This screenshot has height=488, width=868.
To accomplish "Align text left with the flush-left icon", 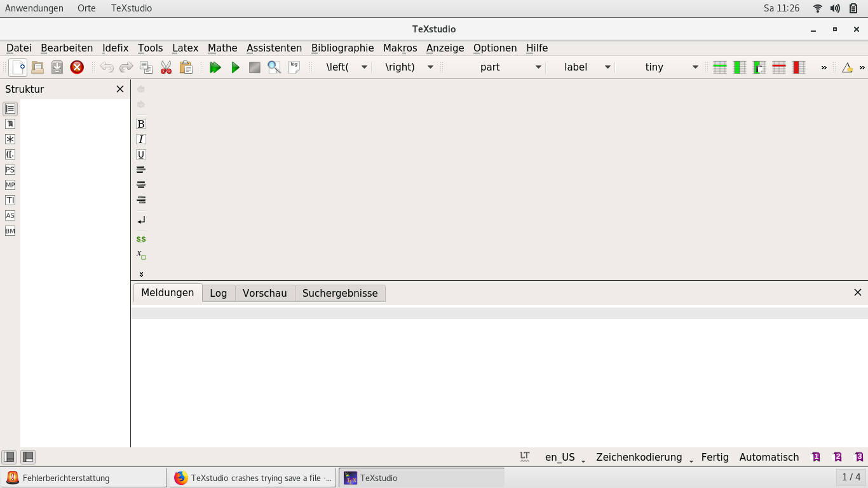I will (x=141, y=170).
